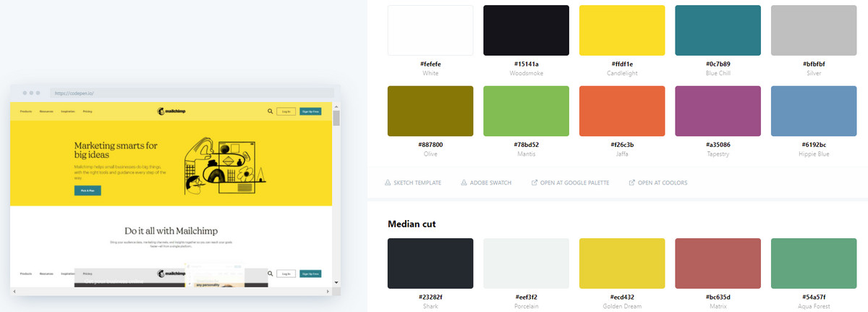This screenshot has width=868, height=312.
Task: Click the search magnifier in the top yellow header
Action: pos(270,111)
